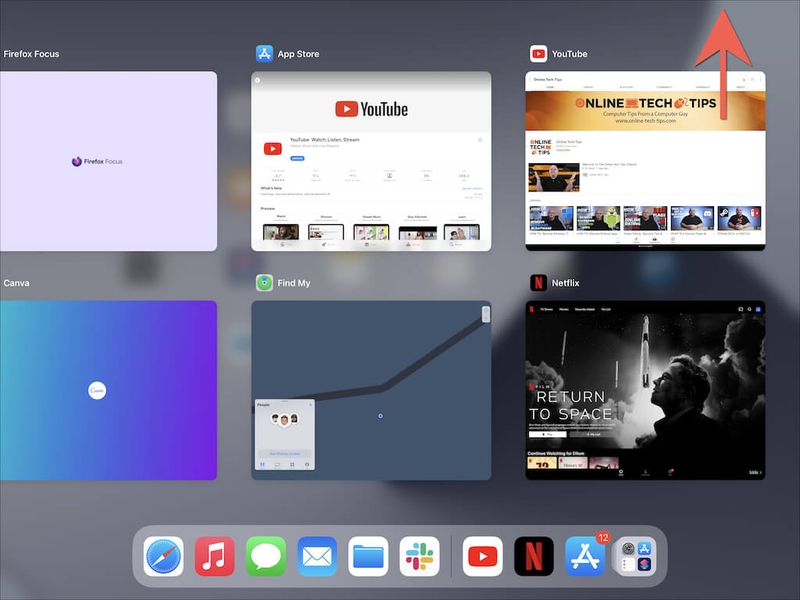The image size is (800, 600).
Task: Tap Firefox Focus logo in its card
Action: [x=97, y=162]
